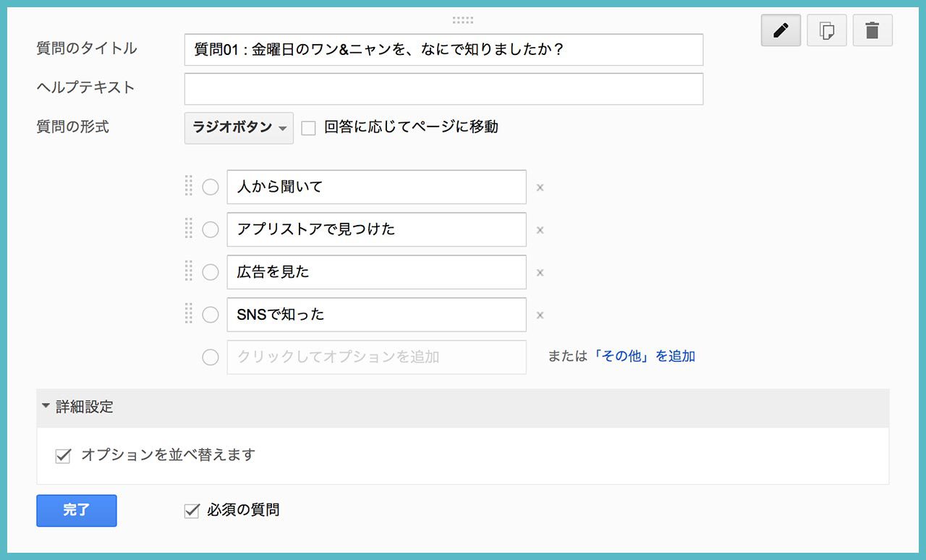Select the radio button for SNSで知った

coord(211,315)
